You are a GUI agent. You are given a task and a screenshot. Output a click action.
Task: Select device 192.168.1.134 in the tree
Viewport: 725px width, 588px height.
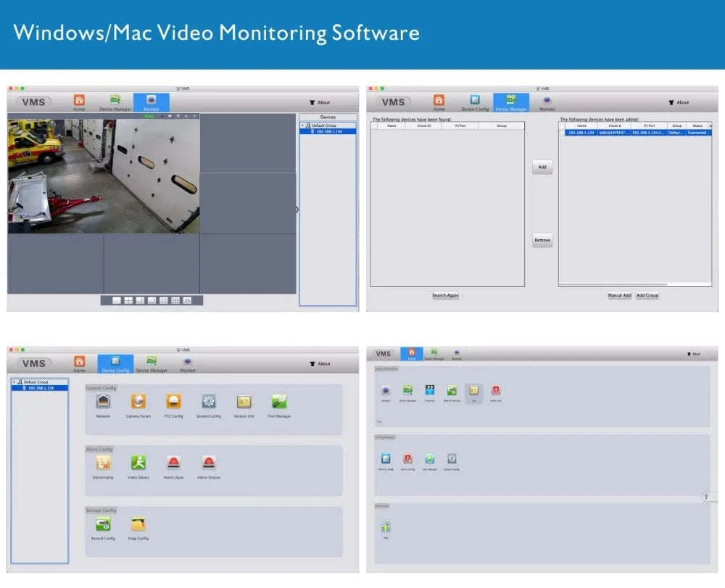[328, 133]
